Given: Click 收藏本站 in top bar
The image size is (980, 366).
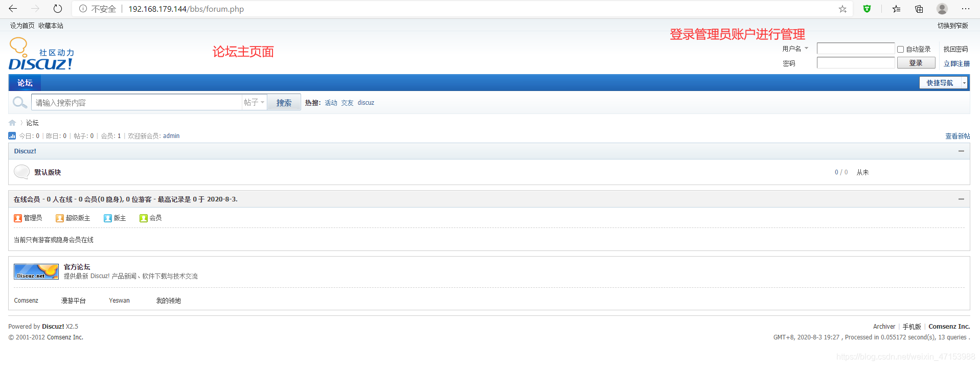Looking at the screenshot, I should (51, 26).
